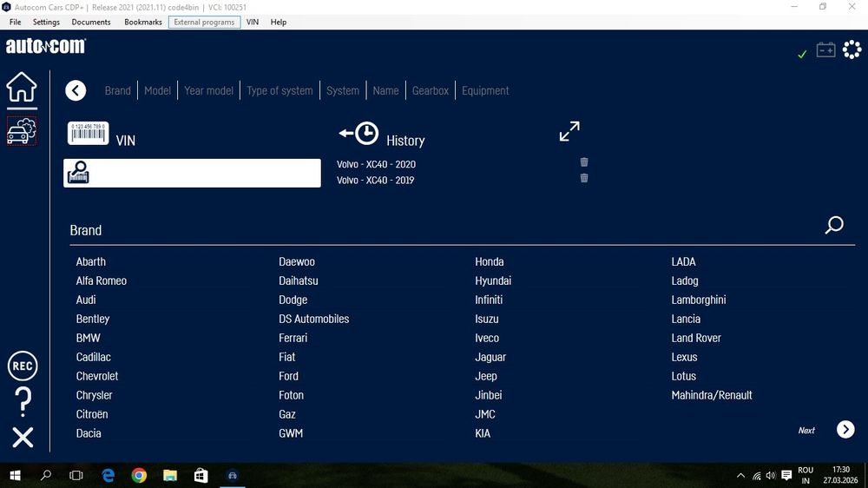Select brand Ferrari

(x=293, y=338)
